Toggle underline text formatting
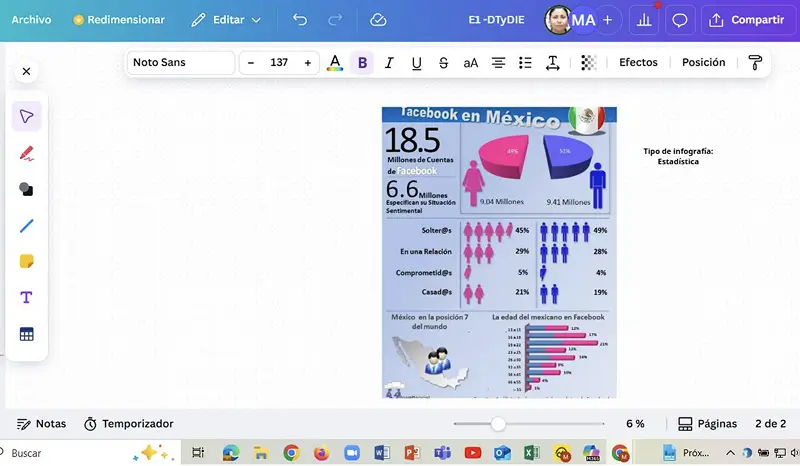 tap(416, 62)
